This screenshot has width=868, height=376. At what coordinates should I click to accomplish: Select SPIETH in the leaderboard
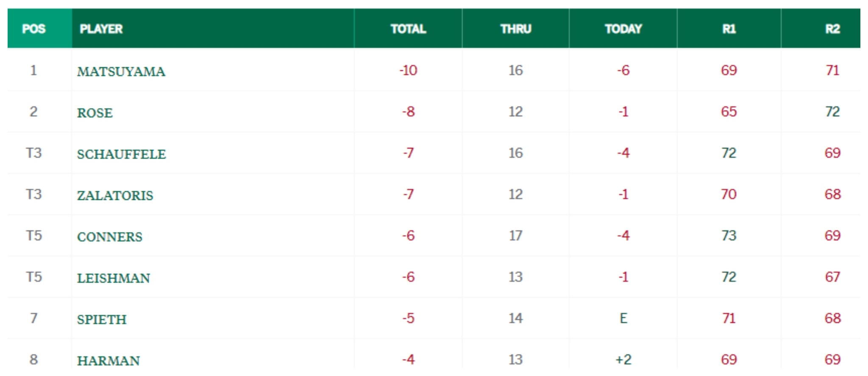tap(102, 319)
